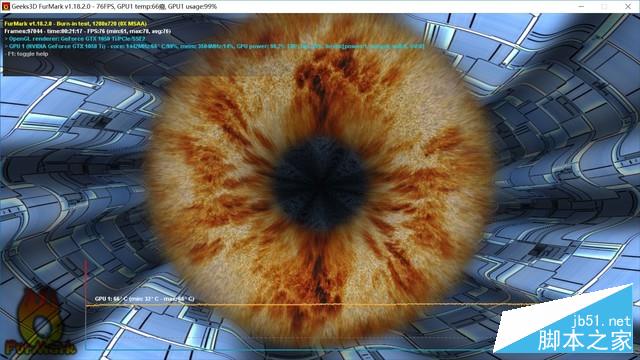The width and height of the screenshot is (640, 360).
Task: Click the 'F1: toggle help' text
Action: [28, 54]
